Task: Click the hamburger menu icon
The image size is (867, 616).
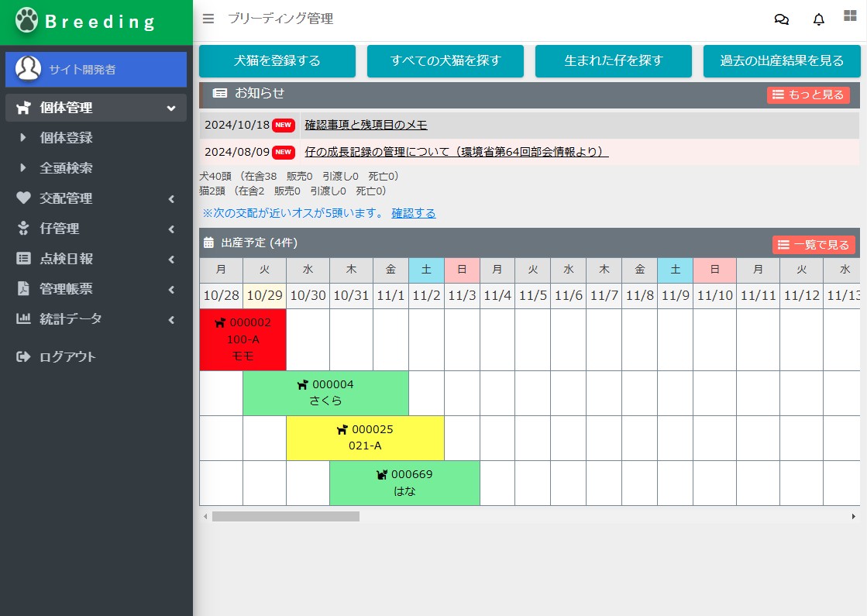Action: [x=208, y=19]
